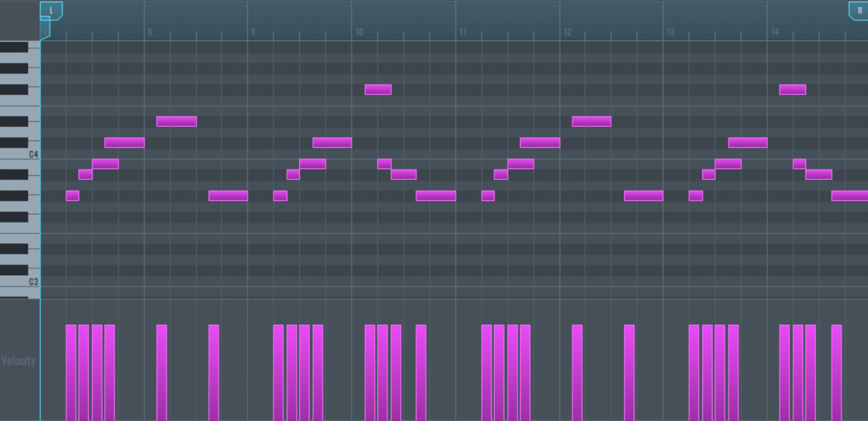This screenshot has height=421, width=868.
Task: Select the short G#3 note in bar 9
Action: pos(280,196)
